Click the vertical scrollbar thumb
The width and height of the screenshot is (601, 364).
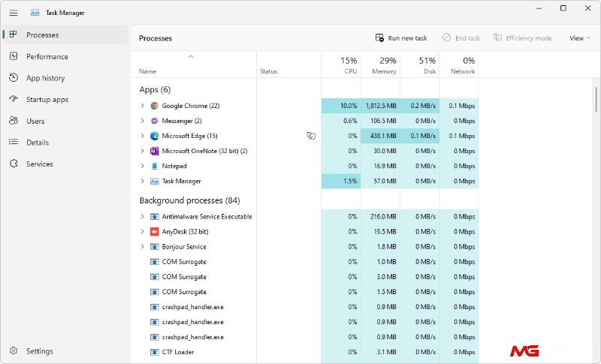tap(596, 99)
